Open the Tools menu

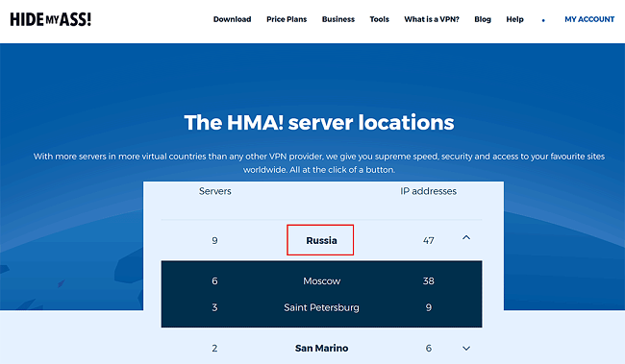pos(379,19)
